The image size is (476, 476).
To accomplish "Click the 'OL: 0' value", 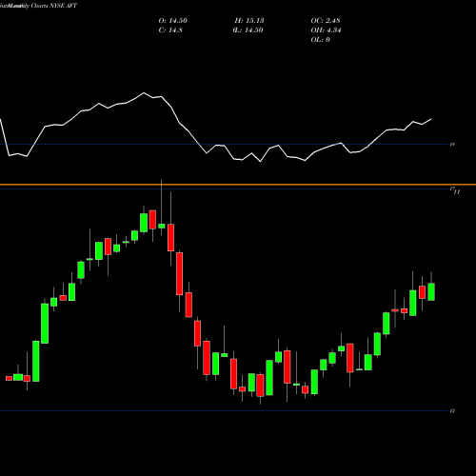I will tap(320, 40).
